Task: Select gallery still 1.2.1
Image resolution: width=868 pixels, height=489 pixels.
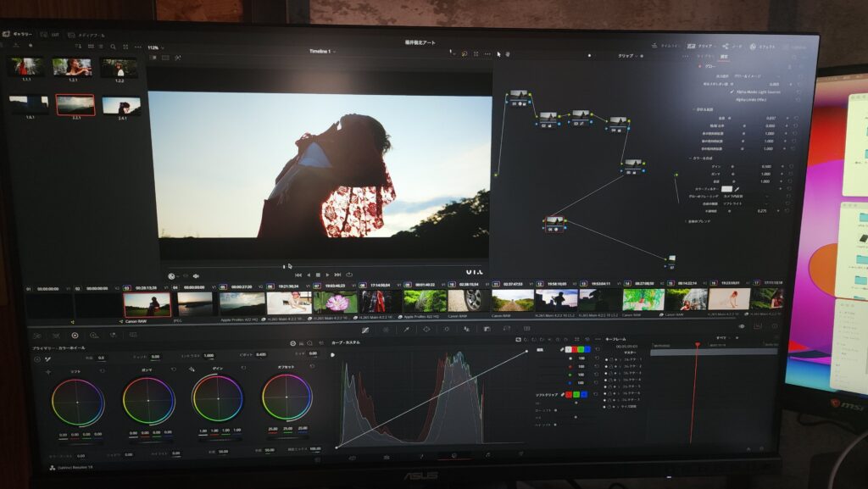Action: (x=72, y=66)
